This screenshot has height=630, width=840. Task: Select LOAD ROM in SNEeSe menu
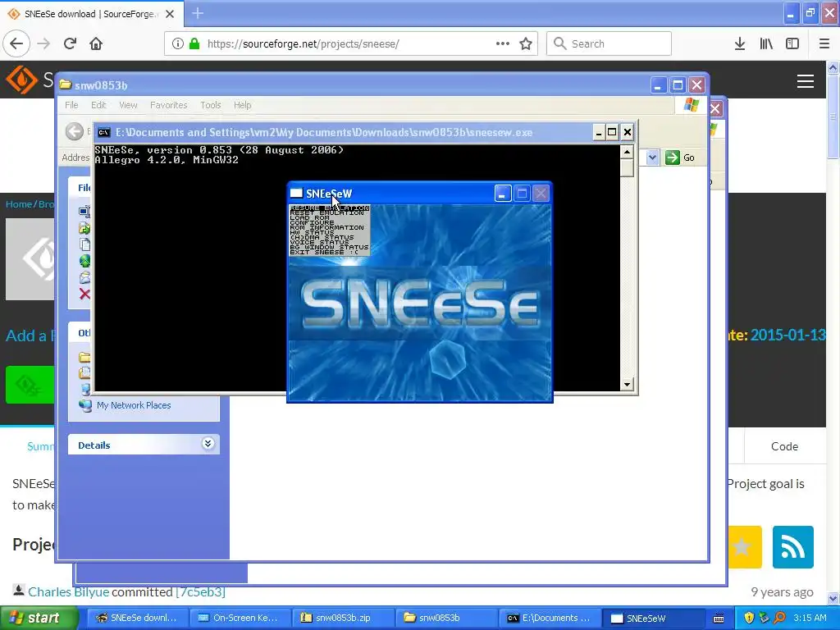pos(309,218)
